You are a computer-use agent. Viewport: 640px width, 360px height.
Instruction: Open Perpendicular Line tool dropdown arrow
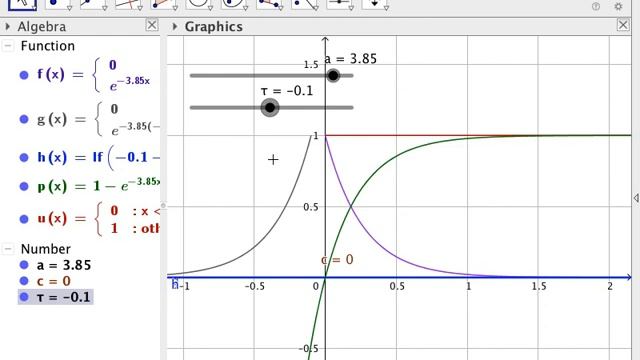140,8
